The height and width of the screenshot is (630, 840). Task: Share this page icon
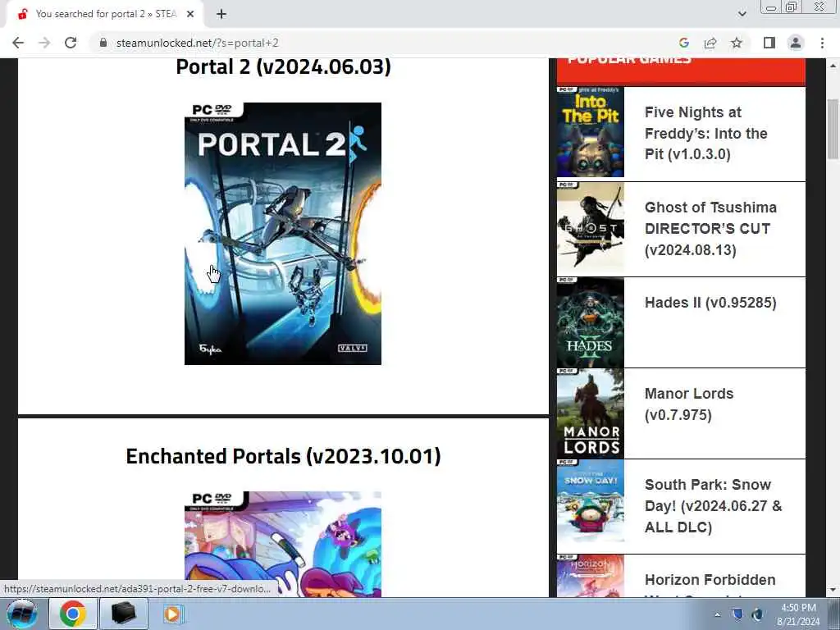coord(710,43)
